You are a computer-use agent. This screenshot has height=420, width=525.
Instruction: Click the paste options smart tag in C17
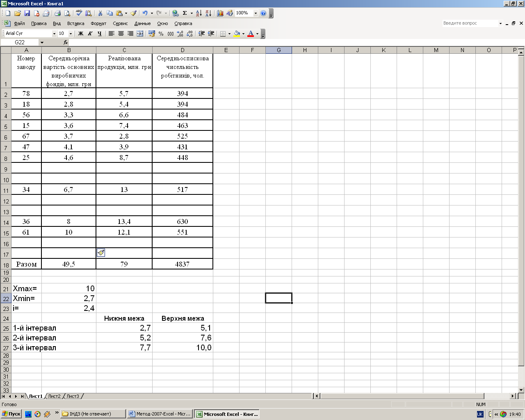[101, 253]
